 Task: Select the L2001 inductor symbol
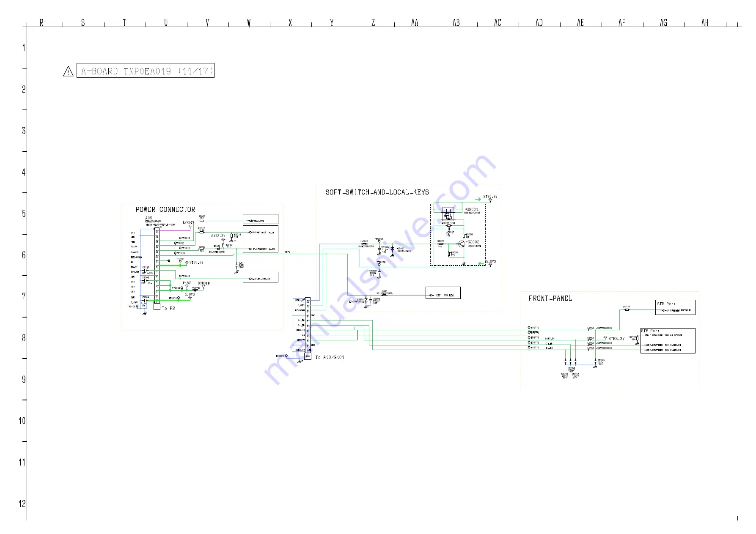[384, 295]
